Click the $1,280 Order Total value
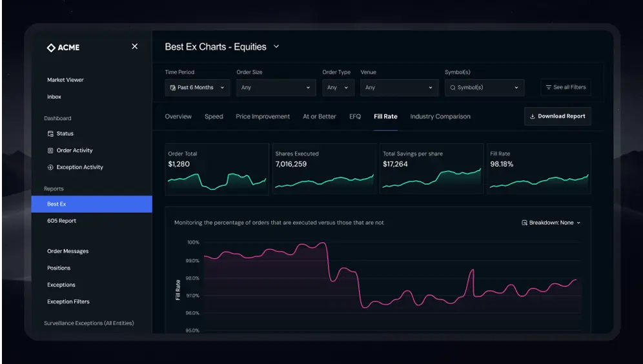Image resolution: width=643 pixels, height=364 pixels. pos(179,164)
